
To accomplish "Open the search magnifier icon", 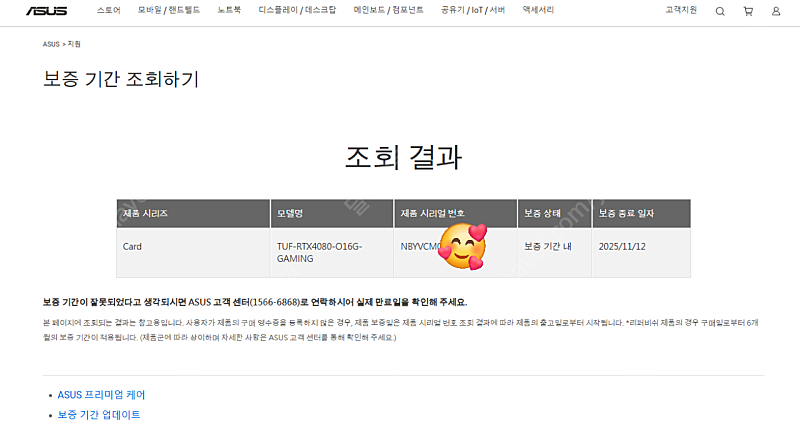I will point(720,11).
